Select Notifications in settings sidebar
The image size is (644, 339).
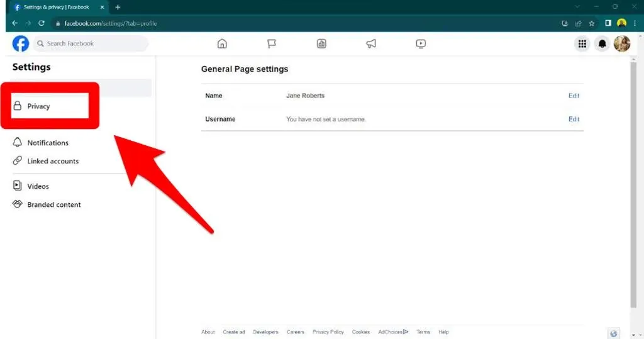point(48,143)
